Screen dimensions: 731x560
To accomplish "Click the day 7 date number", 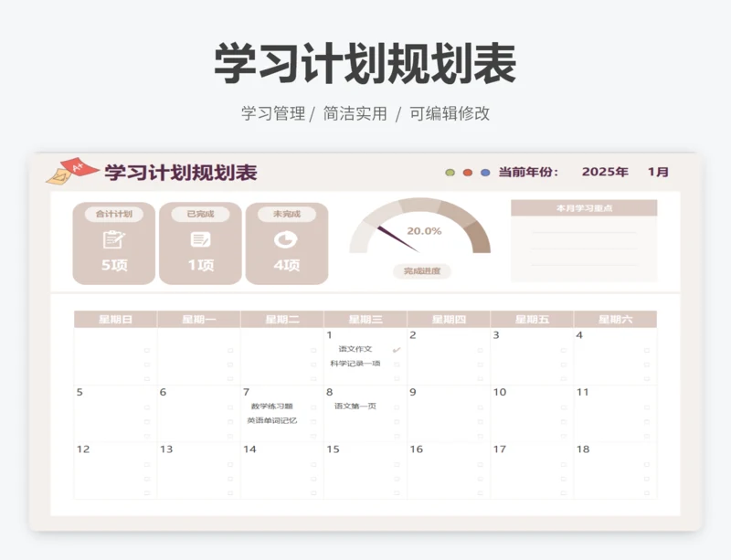I will tap(246, 392).
